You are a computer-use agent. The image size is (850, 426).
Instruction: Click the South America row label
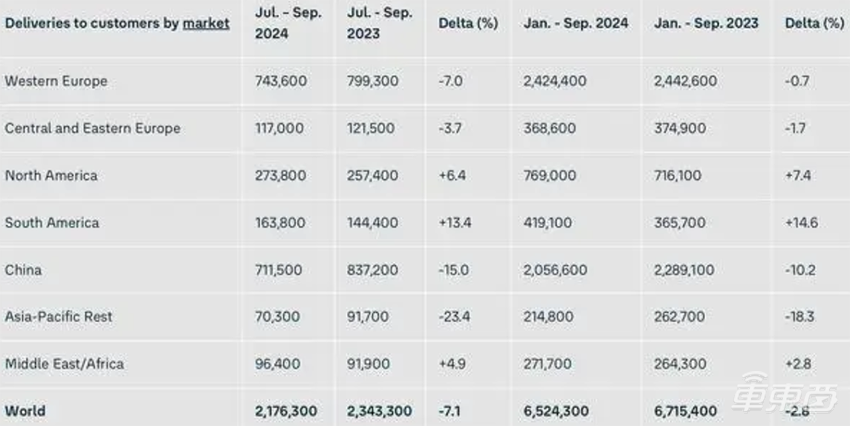[52, 222]
